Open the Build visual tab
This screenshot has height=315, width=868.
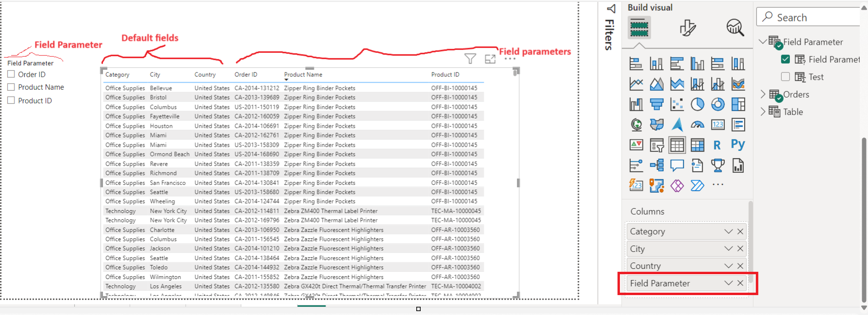coord(639,28)
